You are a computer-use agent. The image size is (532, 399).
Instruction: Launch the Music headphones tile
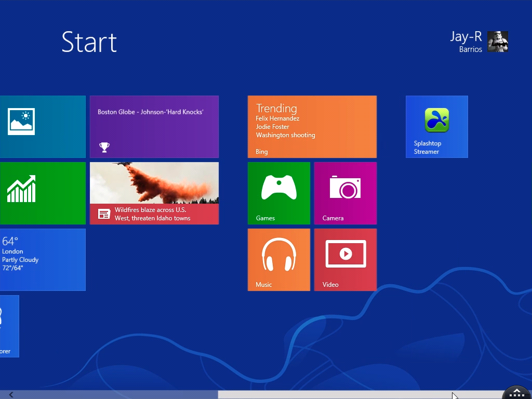[x=278, y=259]
